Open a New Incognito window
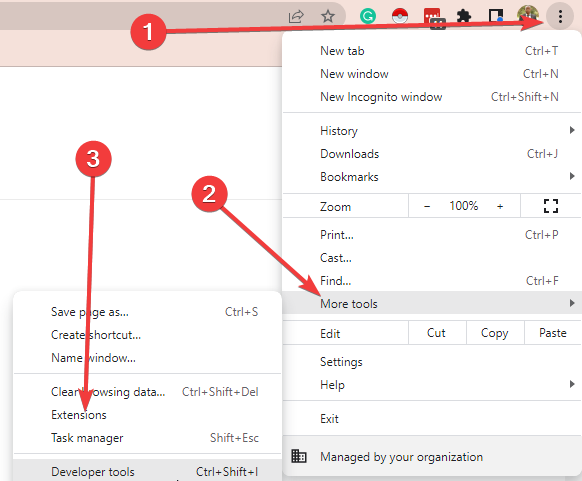 432,96
